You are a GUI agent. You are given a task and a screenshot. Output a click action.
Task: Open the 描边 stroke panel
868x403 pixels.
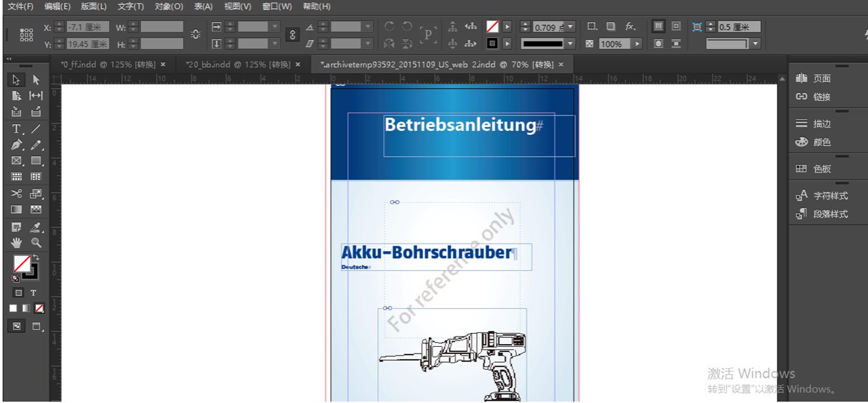tap(822, 124)
